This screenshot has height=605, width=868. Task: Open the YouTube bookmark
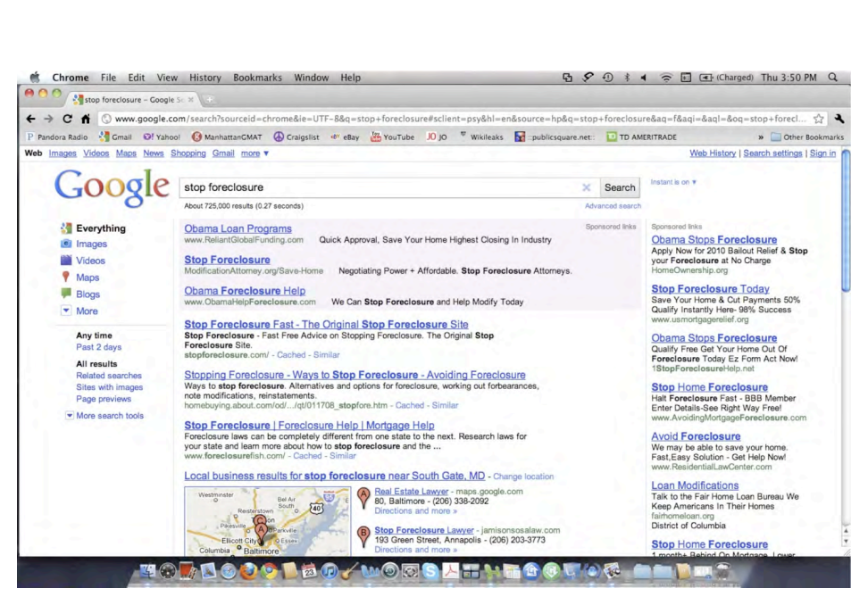click(x=393, y=137)
